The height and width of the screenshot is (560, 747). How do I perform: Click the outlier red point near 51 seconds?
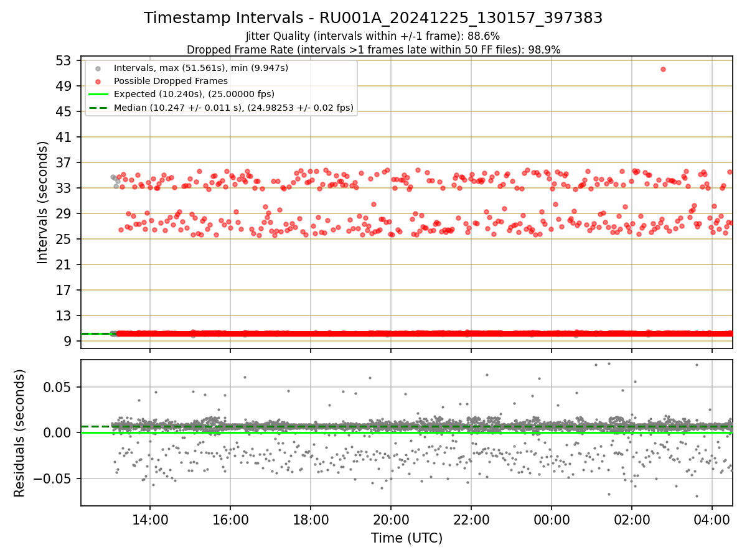click(x=663, y=69)
